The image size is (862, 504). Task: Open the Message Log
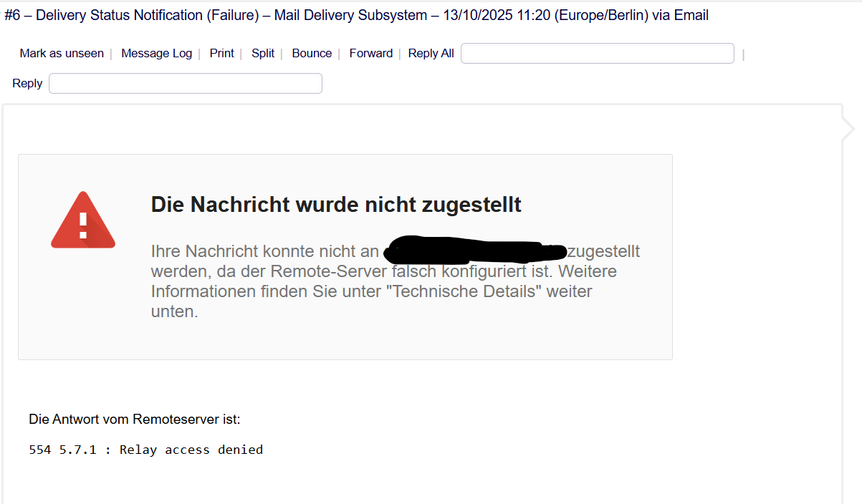[x=156, y=54]
